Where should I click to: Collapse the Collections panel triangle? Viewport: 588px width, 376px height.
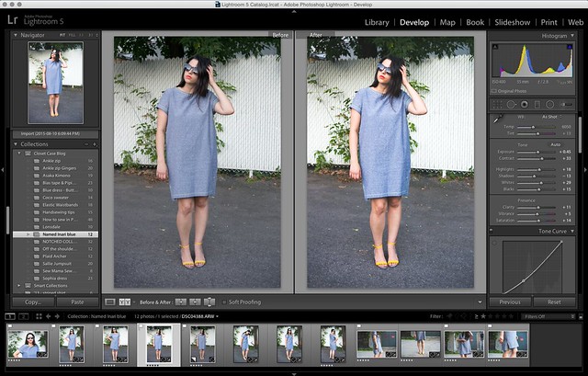click(17, 144)
